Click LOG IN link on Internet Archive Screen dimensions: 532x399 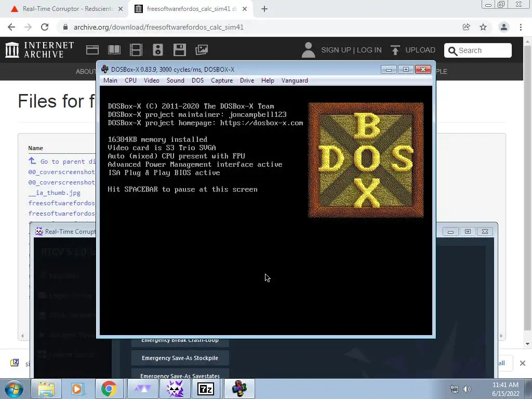tap(369, 50)
